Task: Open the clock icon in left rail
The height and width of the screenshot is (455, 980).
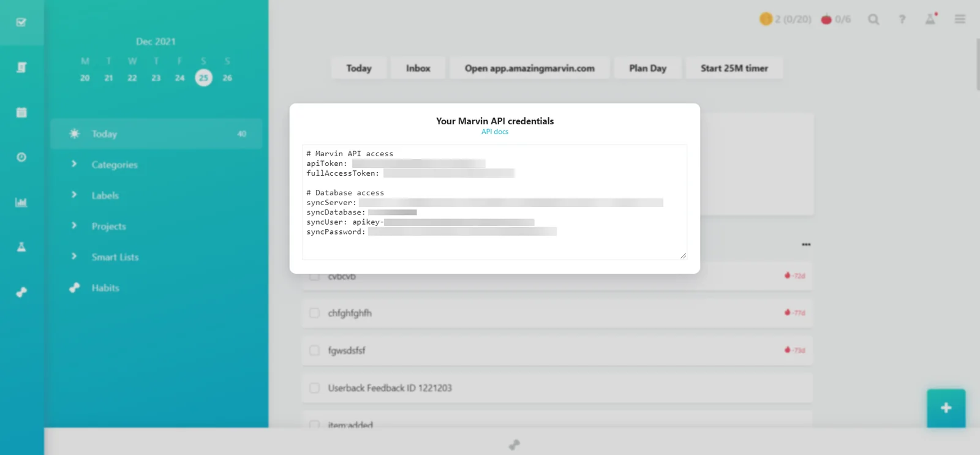Action: (x=21, y=157)
